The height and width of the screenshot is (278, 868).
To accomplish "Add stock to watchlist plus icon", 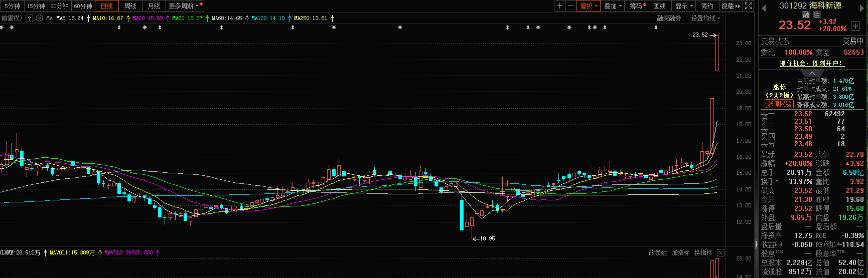I will (856, 26).
